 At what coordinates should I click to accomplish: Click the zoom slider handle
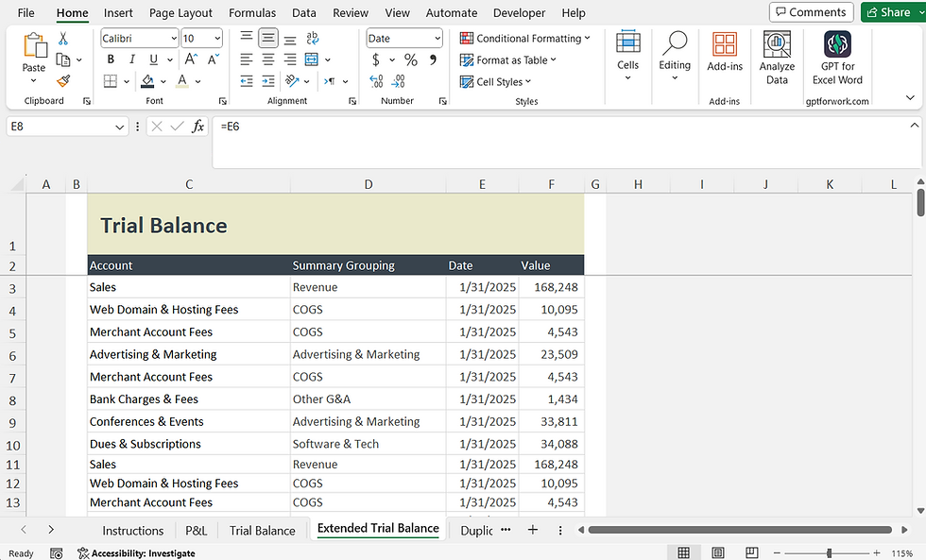point(830,553)
